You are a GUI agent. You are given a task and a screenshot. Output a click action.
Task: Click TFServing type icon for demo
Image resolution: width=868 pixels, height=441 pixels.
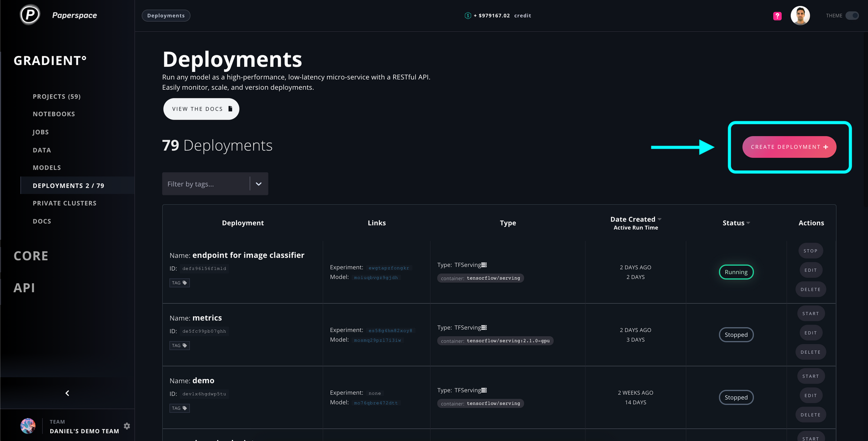click(x=484, y=390)
